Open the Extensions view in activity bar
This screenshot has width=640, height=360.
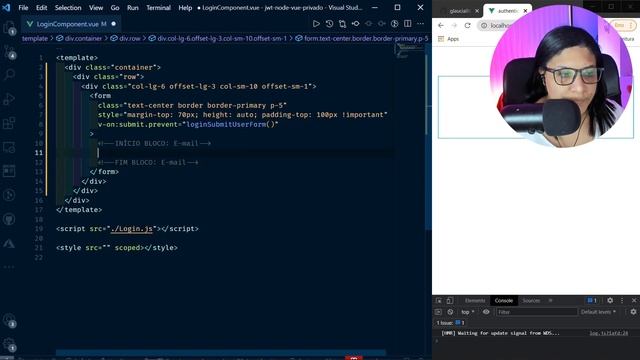(9, 123)
